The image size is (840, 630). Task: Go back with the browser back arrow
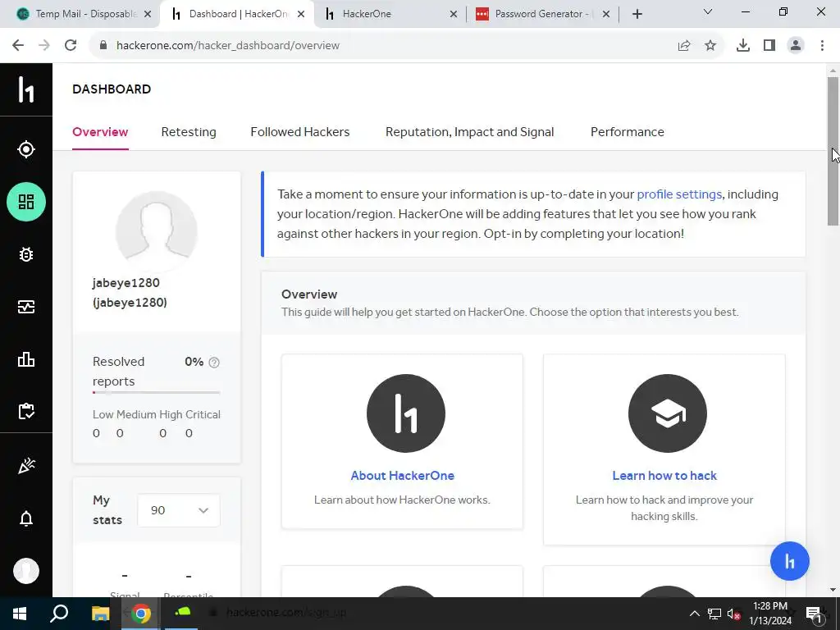point(18,45)
